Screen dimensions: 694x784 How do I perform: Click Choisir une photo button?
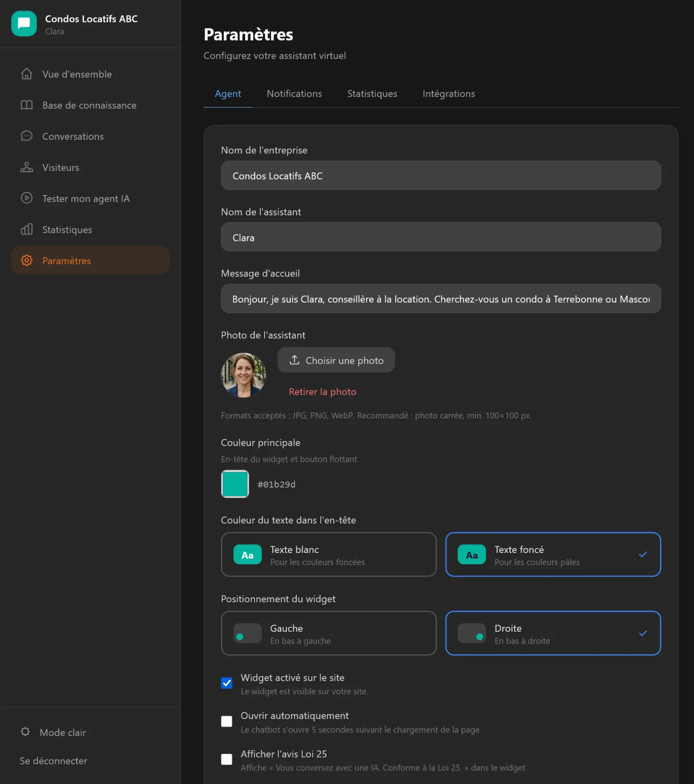pos(336,360)
